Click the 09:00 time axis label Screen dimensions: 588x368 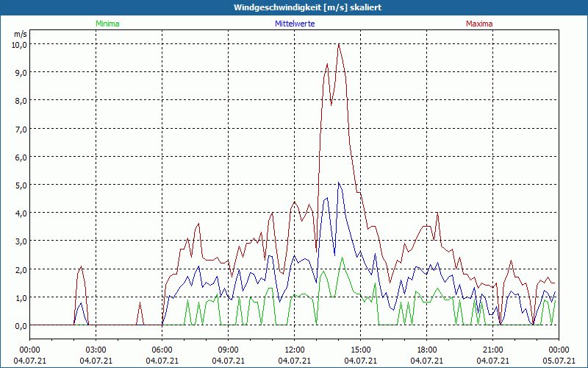tap(229, 350)
